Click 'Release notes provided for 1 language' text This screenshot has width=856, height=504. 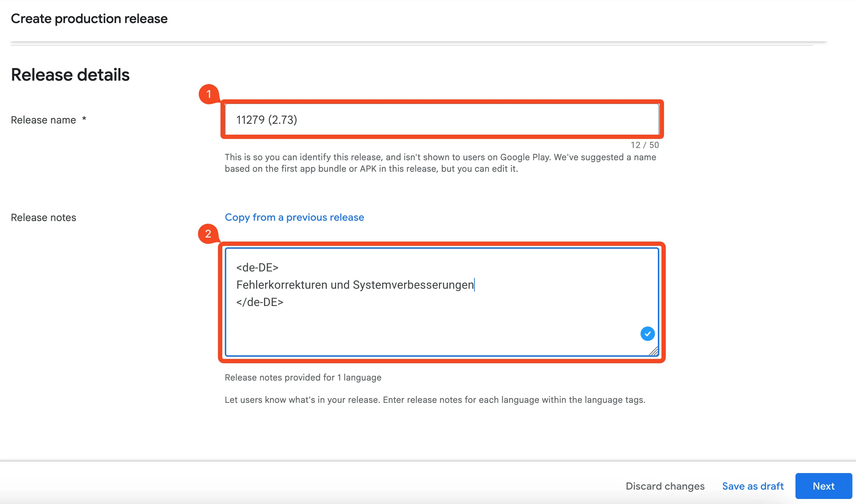pyautogui.click(x=303, y=377)
